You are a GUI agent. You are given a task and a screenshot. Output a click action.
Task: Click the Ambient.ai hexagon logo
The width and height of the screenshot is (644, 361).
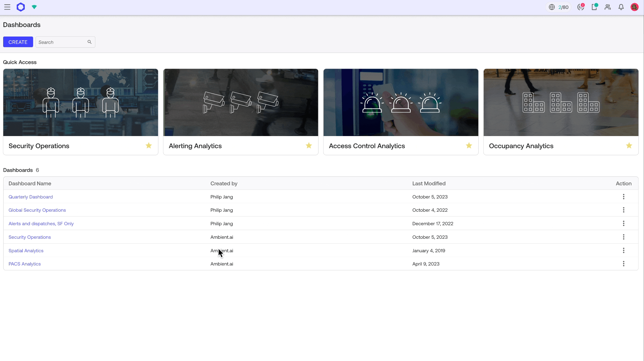pos(20,7)
